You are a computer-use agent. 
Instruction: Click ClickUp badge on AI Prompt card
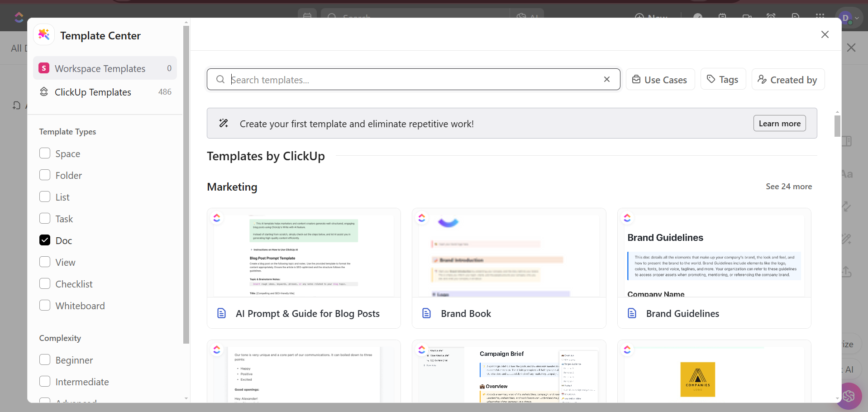tap(217, 218)
